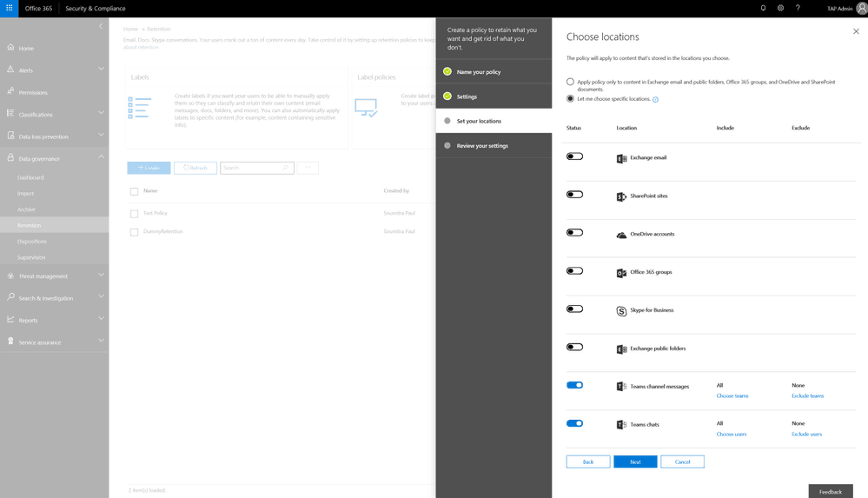Open the Office 365 app launcher grid
Screen dimensions: 868x498
(9, 9)
